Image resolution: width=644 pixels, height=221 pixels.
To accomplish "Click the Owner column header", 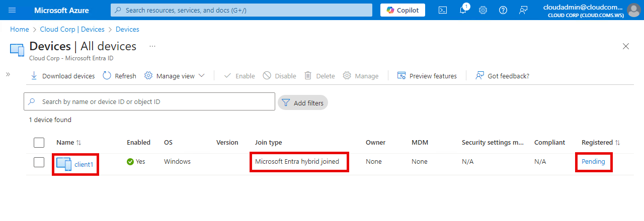I will pos(375,143).
